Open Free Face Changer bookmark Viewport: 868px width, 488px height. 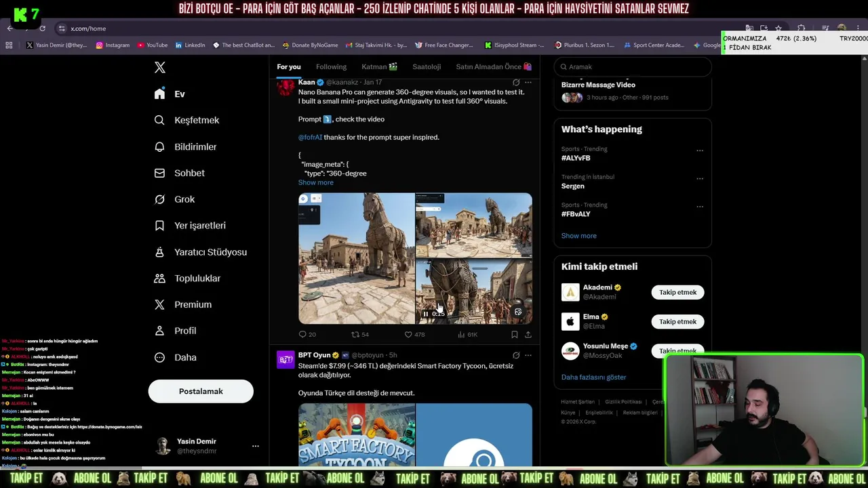point(443,45)
